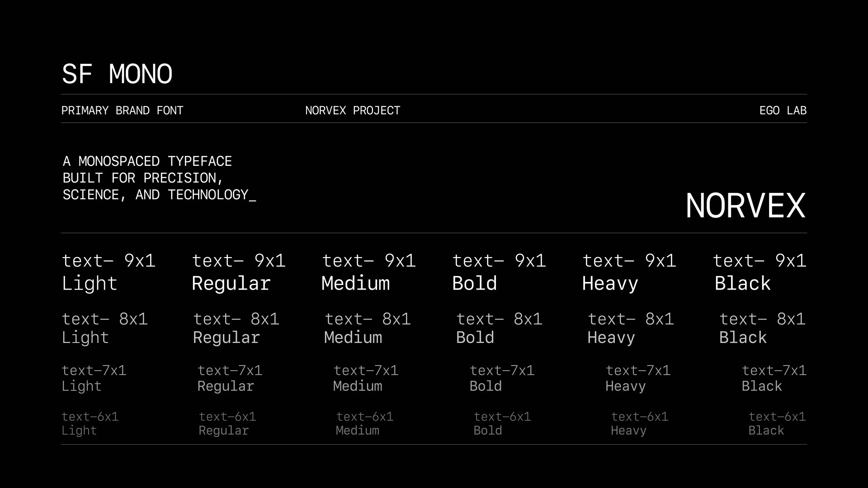The image size is (868, 488).
Task: Click the text- 8x1 Bold sample
Action: click(x=499, y=328)
